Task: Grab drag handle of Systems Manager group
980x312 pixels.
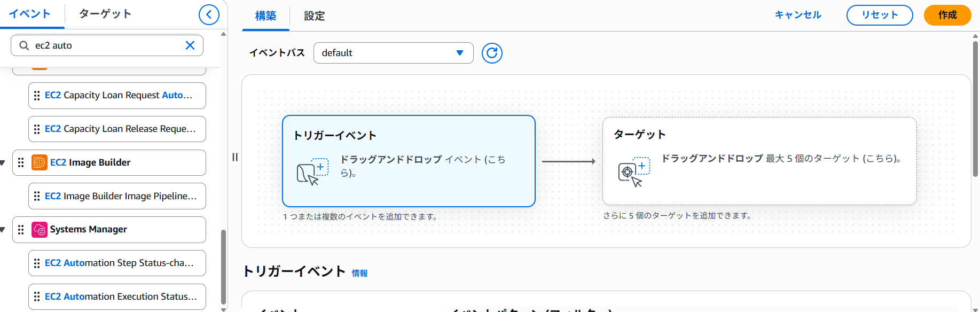Action: [21, 229]
